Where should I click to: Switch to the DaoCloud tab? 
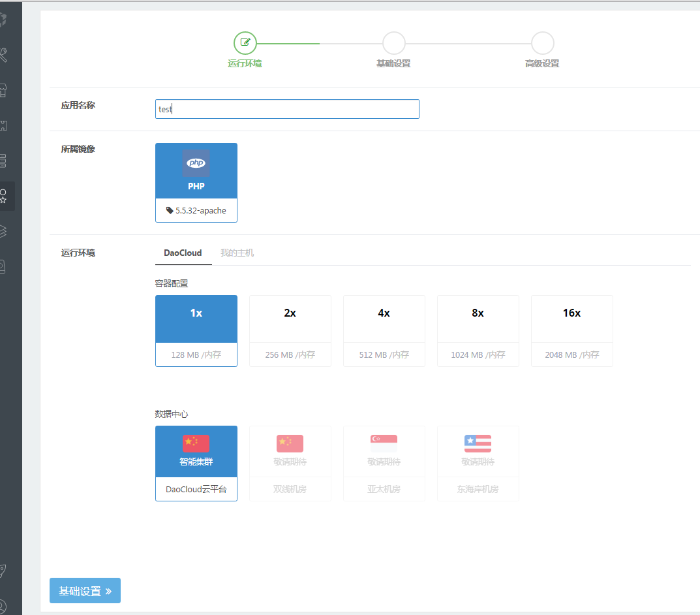click(x=183, y=253)
